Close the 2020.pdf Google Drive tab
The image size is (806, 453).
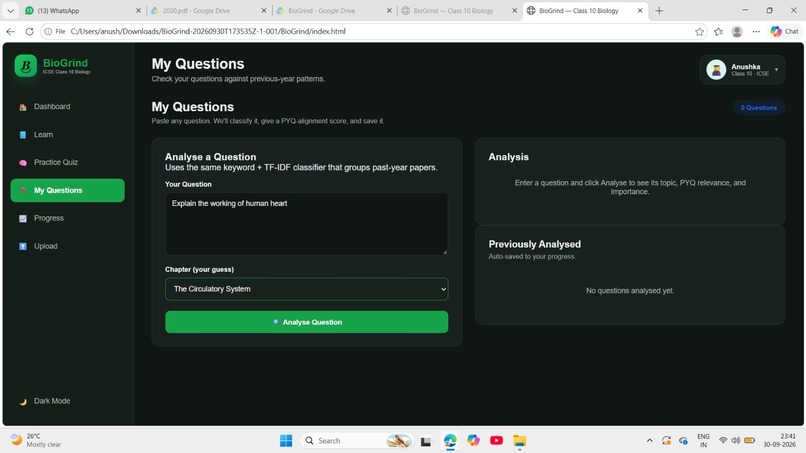[x=264, y=10]
